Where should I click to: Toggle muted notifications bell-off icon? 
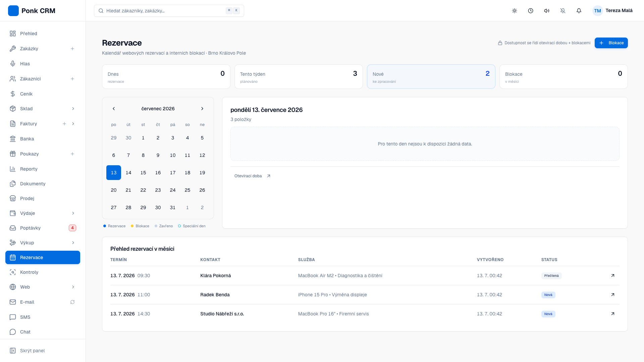pyautogui.click(x=563, y=11)
